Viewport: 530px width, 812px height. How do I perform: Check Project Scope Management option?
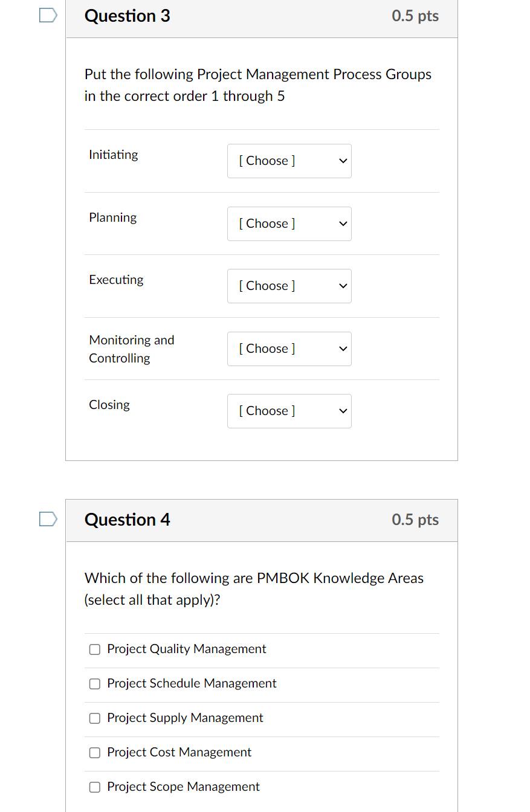tap(95, 787)
